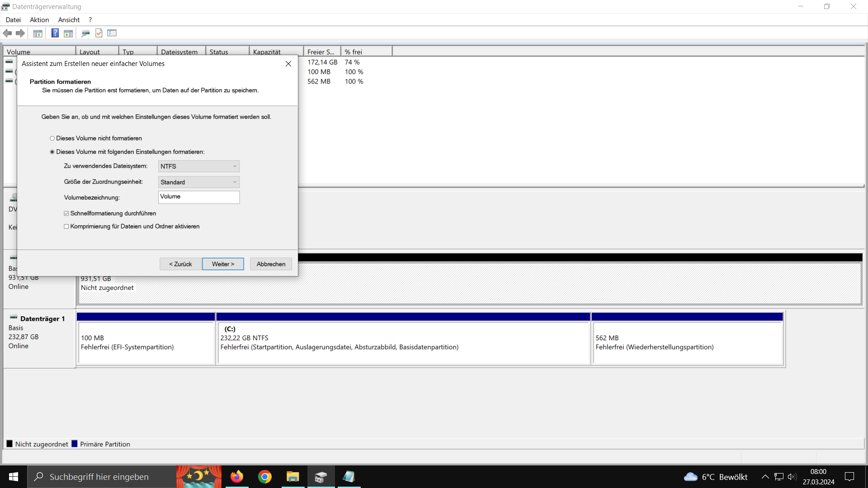Open File Explorer from the taskbar
This screenshot has height=488, width=868.
coord(292,477)
